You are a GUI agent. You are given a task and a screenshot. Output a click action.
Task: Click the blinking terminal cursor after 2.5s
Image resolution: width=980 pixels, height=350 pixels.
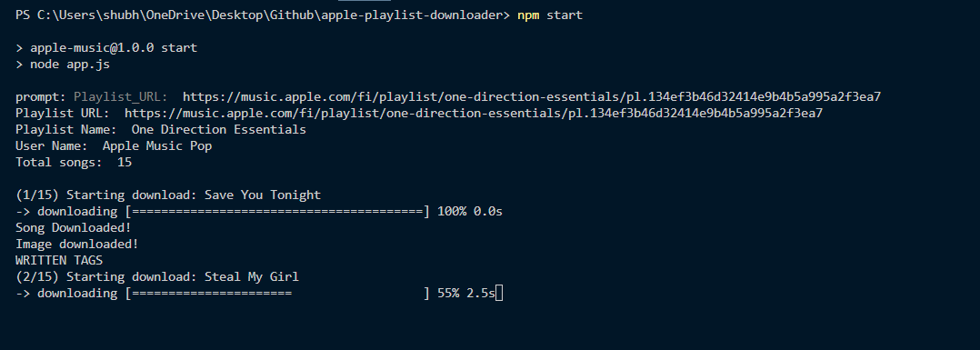point(499,293)
